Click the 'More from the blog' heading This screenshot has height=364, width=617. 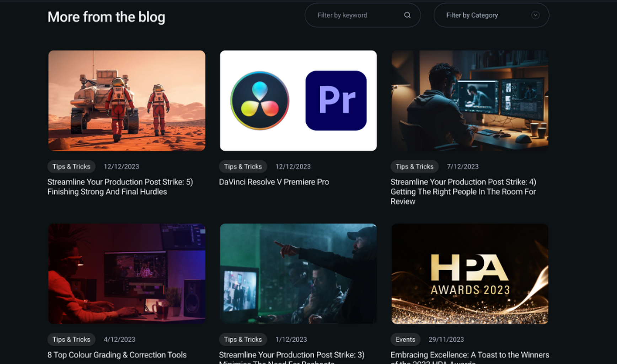106,17
